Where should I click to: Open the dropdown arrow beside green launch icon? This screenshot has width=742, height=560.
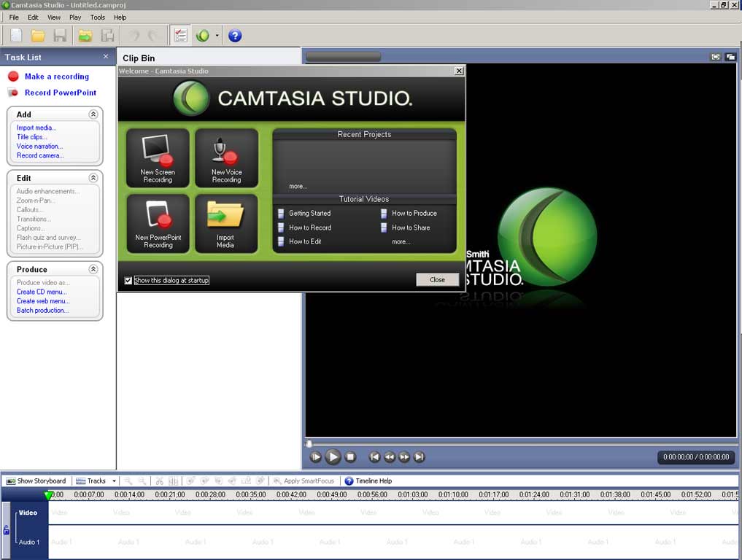pyautogui.click(x=217, y=36)
